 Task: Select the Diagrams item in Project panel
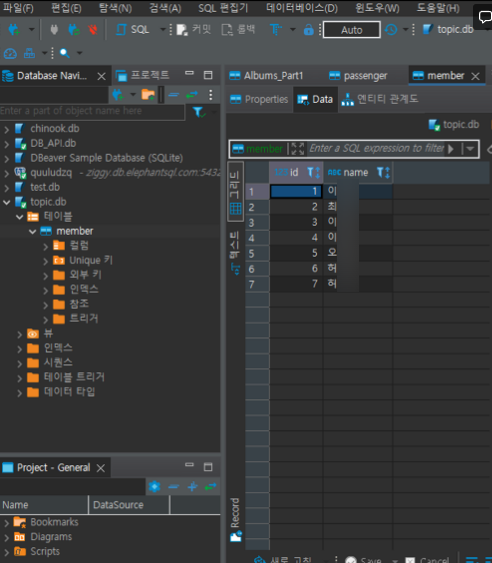(x=51, y=537)
